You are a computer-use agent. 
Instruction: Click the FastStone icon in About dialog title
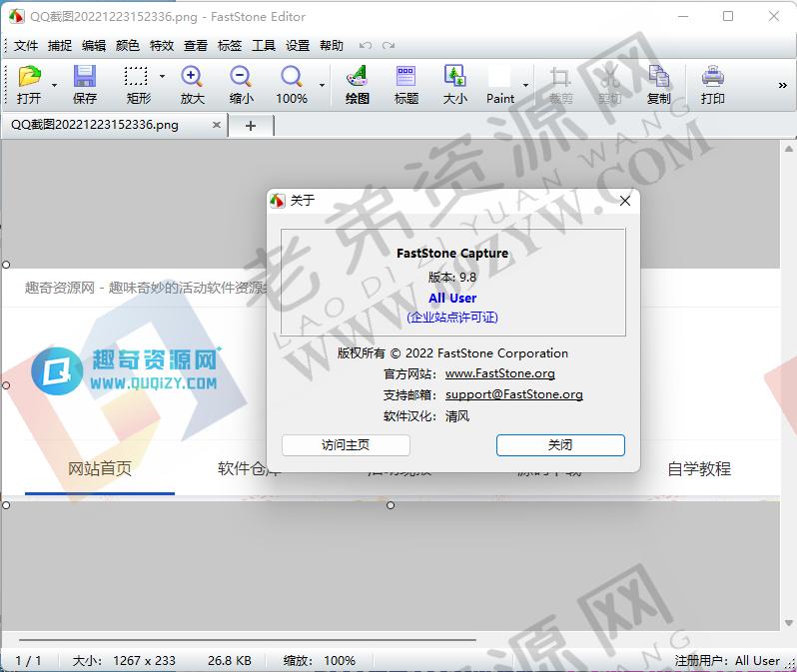pyautogui.click(x=278, y=201)
